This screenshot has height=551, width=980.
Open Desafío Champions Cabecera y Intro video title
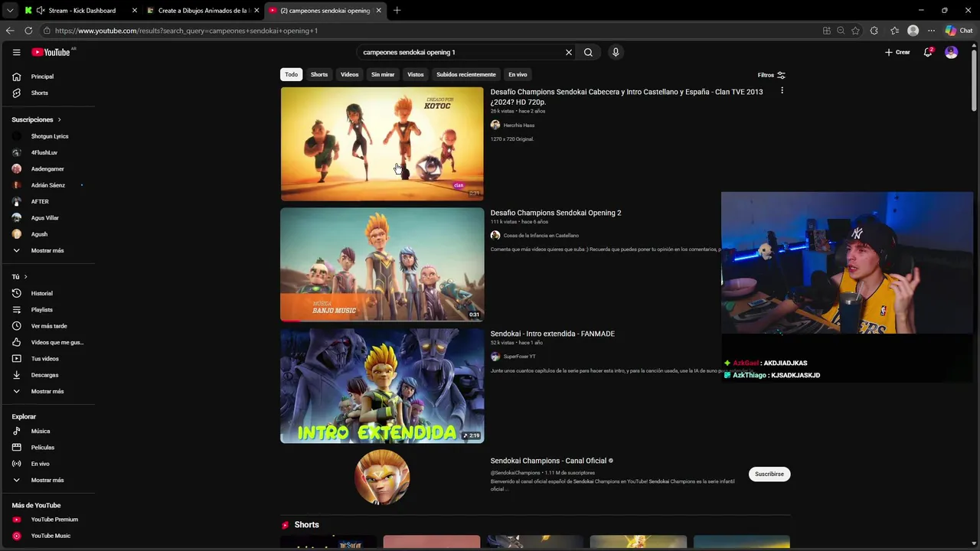(626, 96)
